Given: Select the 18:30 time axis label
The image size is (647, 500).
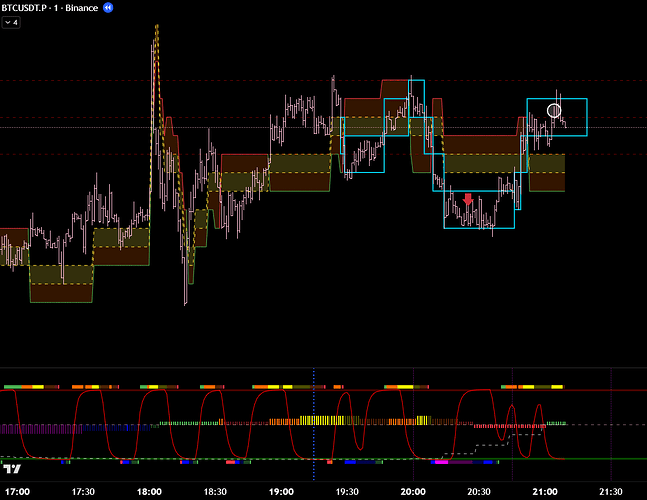Looking at the screenshot, I should point(216,491).
